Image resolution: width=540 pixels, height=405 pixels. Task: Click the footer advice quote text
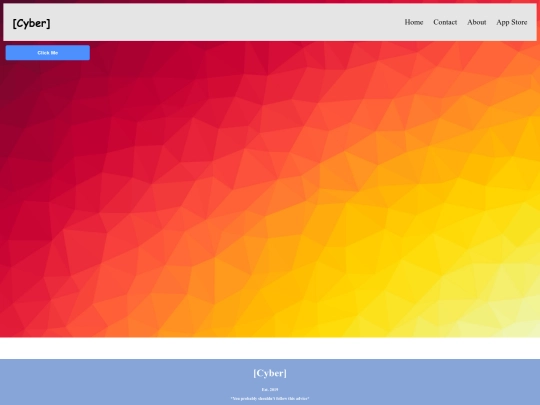[x=270, y=398]
